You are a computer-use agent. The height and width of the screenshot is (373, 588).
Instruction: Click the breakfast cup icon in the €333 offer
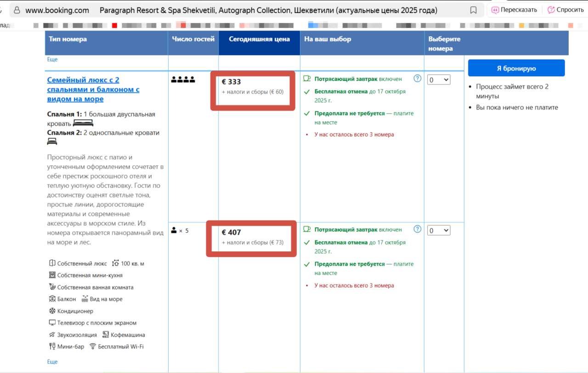[307, 79]
